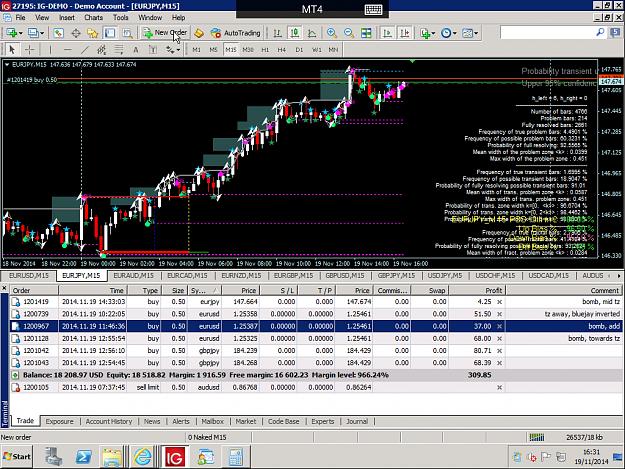Switch to D1 timeframe

point(299,50)
